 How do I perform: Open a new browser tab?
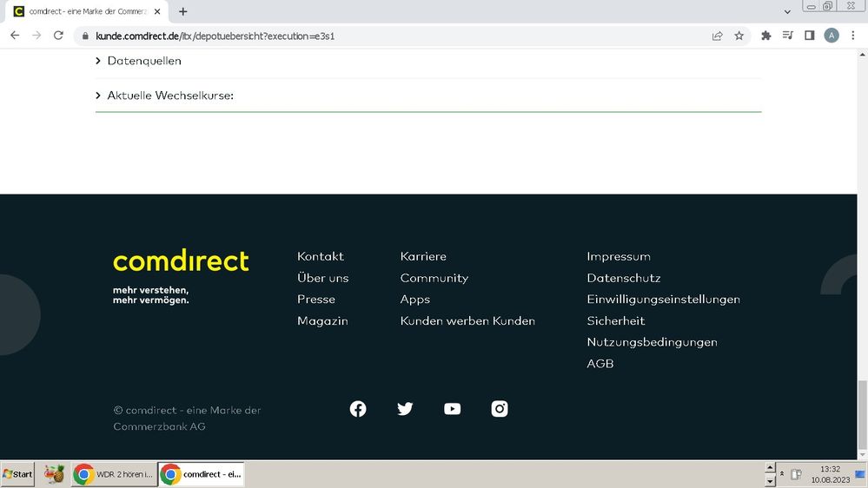tap(182, 11)
